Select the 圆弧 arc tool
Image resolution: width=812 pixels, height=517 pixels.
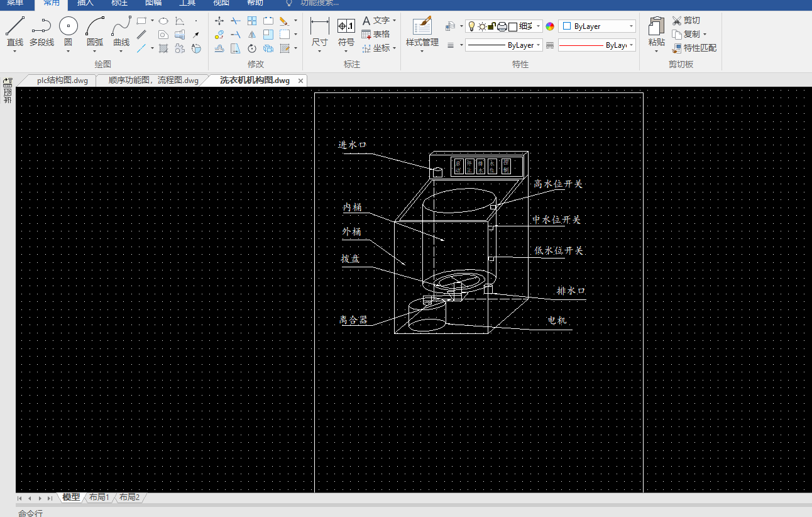click(95, 31)
